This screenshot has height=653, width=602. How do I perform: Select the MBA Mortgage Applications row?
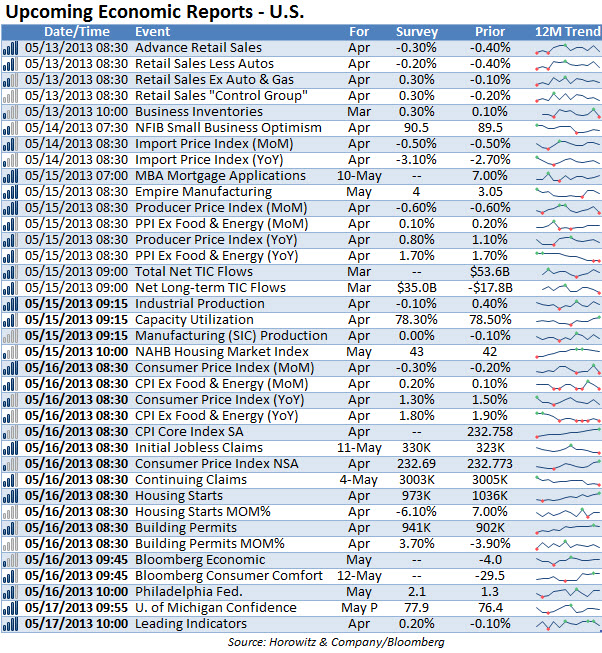(x=301, y=176)
